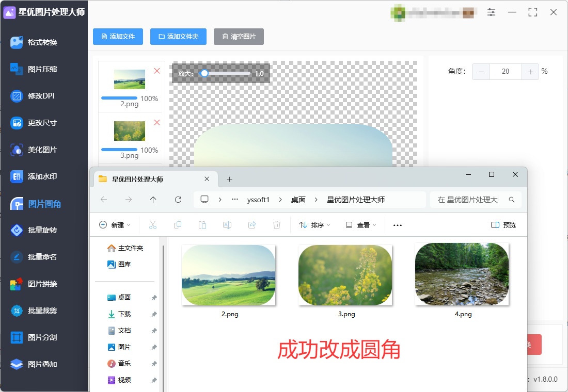This screenshot has height=392, width=568.
Task: Refresh the Explorer folder view
Action: (178, 200)
